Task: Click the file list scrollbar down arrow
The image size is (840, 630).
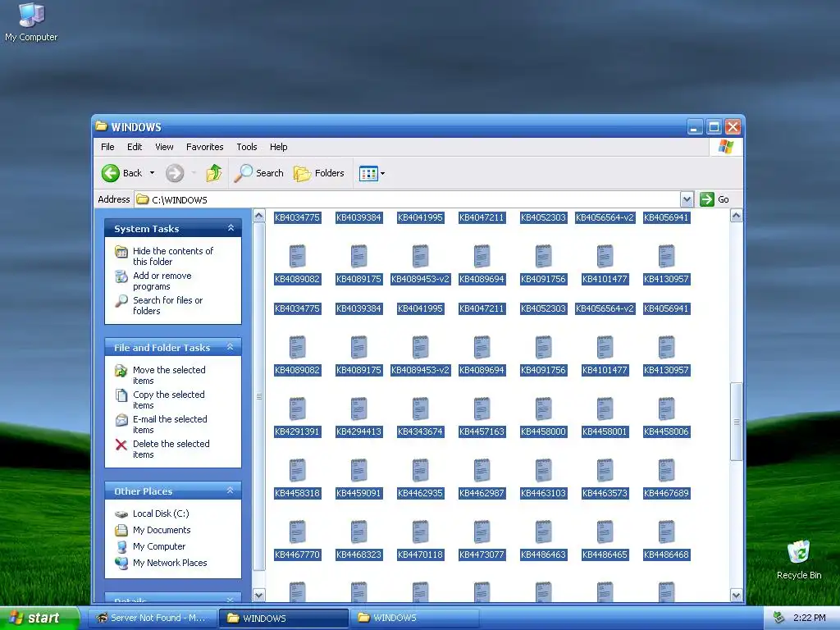Action: pyautogui.click(x=736, y=595)
